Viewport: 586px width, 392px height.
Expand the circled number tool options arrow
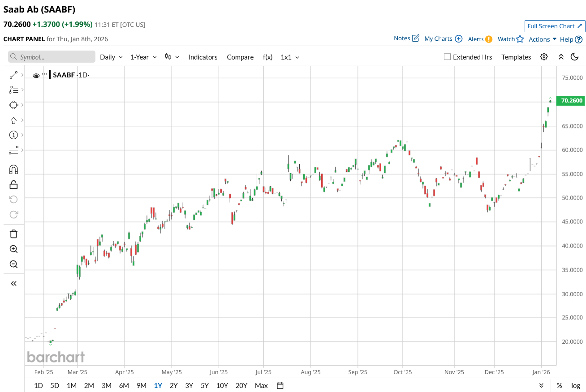click(22, 135)
